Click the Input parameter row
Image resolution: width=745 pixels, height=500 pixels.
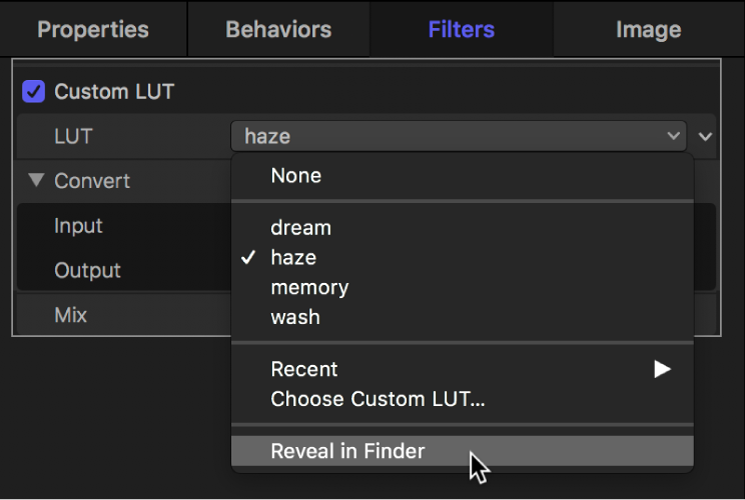[x=78, y=226]
